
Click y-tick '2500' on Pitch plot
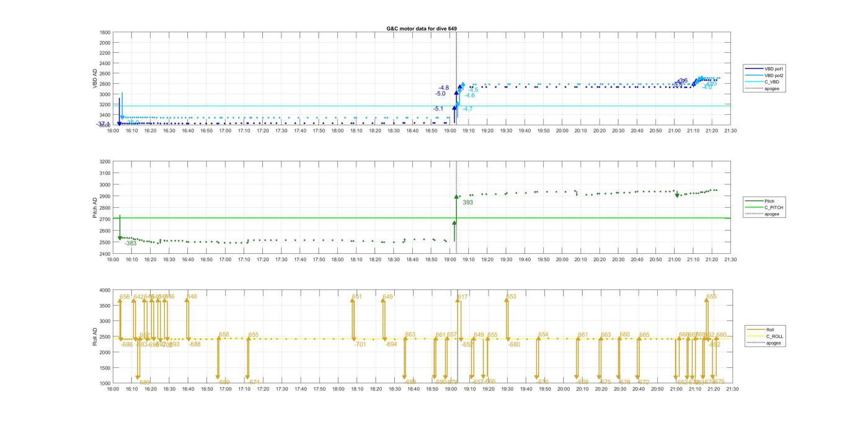pos(104,243)
